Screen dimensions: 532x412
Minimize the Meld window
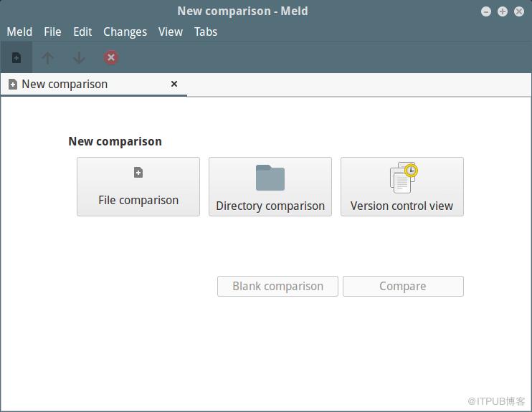pos(486,11)
